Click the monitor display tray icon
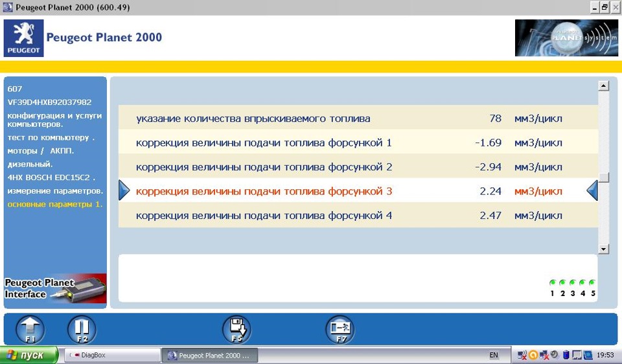Screen dimensions: 622x364 pyautogui.click(x=577, y=355)
